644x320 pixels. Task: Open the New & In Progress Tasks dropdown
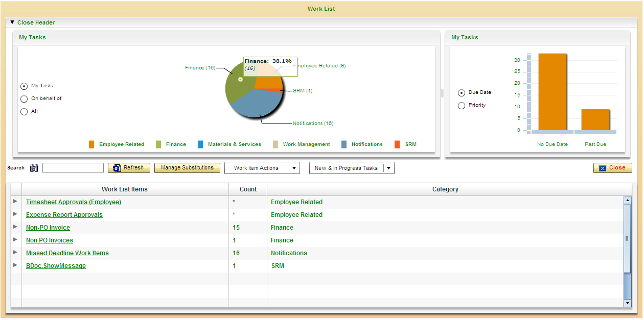point(388,168)
